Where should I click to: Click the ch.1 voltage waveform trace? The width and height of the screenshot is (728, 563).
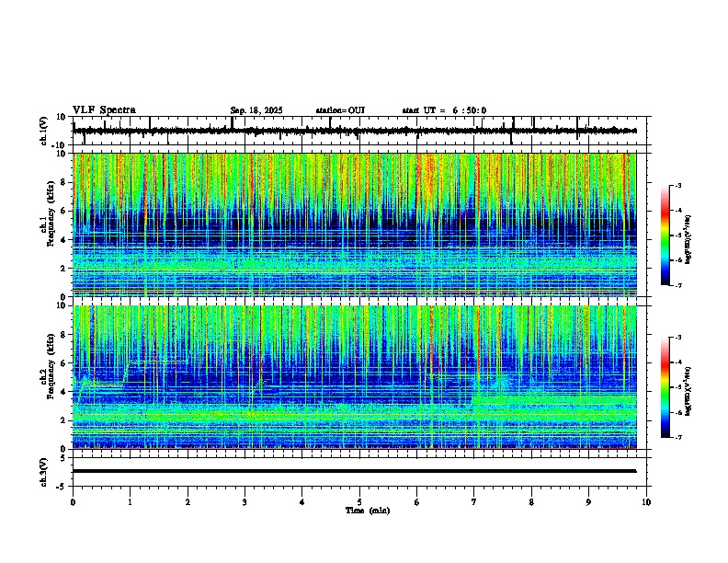[x=355, y=131]
